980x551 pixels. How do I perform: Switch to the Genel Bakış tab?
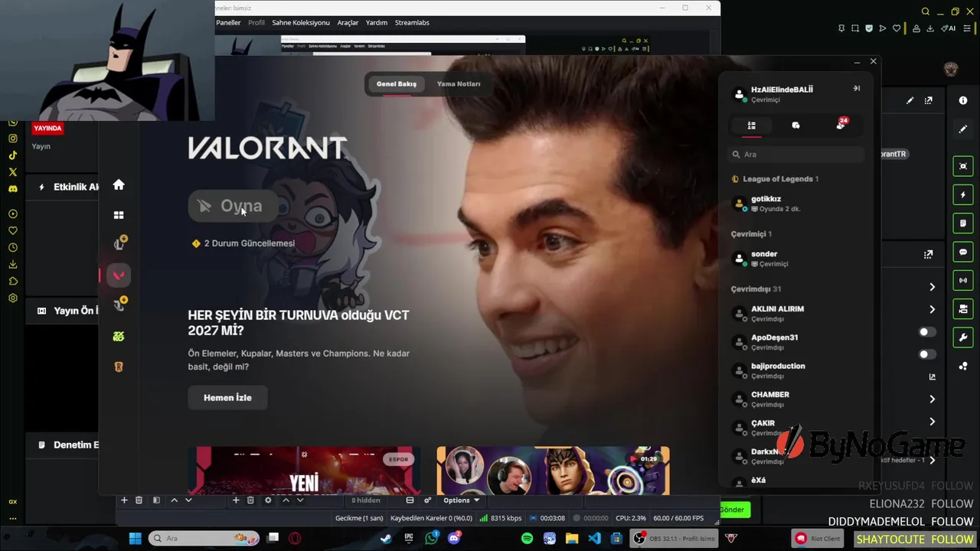[397, 84]
